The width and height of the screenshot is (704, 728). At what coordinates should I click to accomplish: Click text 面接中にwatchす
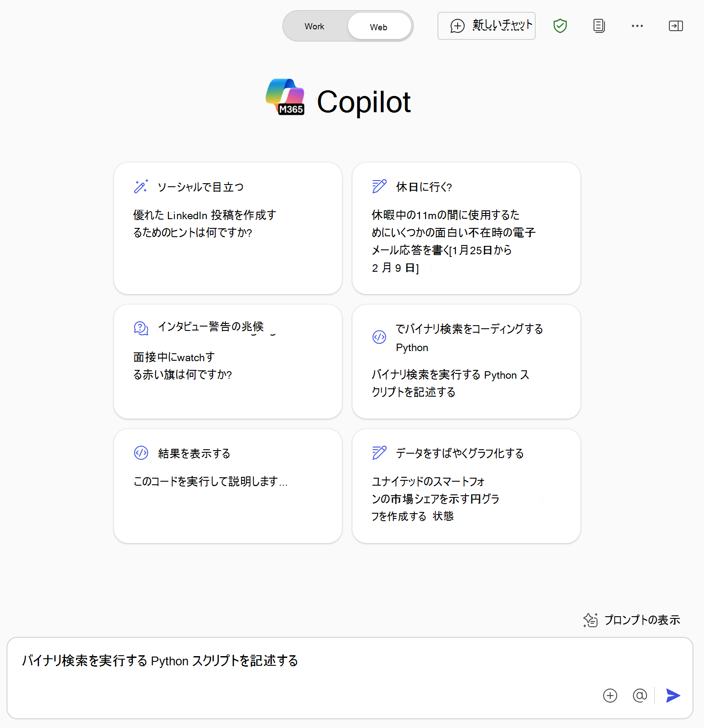(x=174, y=357)
